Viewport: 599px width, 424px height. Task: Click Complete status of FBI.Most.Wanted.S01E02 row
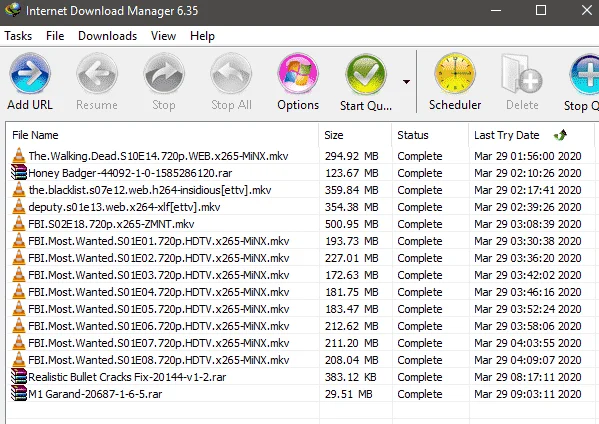point(419,258)
